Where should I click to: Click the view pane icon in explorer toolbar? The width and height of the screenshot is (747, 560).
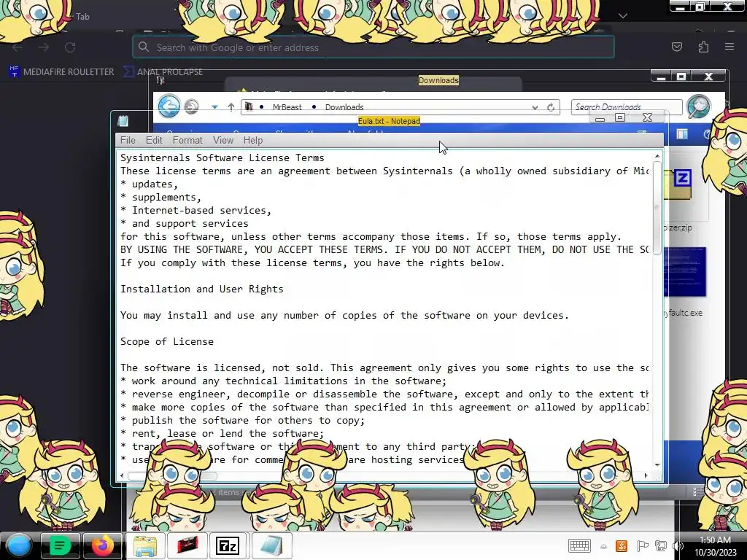coord(682,134)
